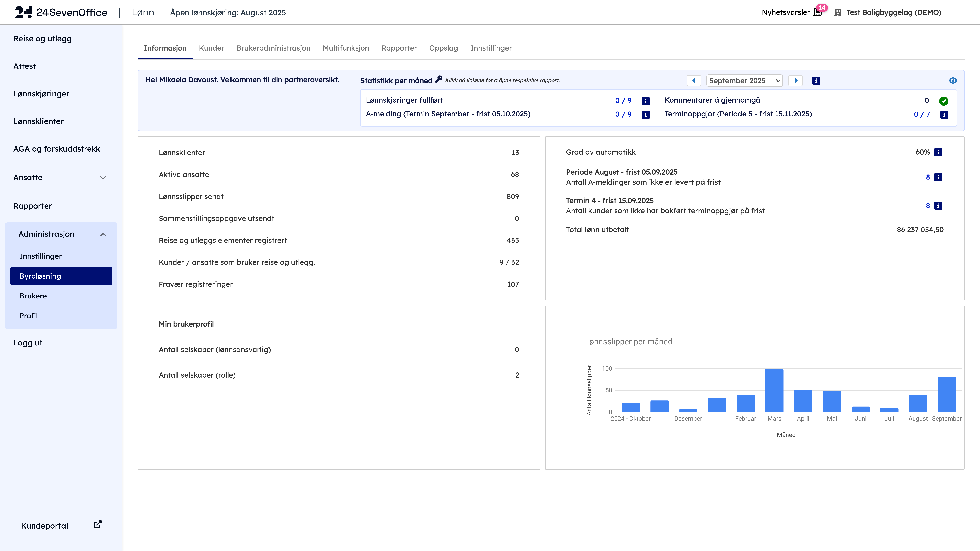Click info icon for Terminoppgjor Periode 5
980x551 pixels.
click(944, 115)
